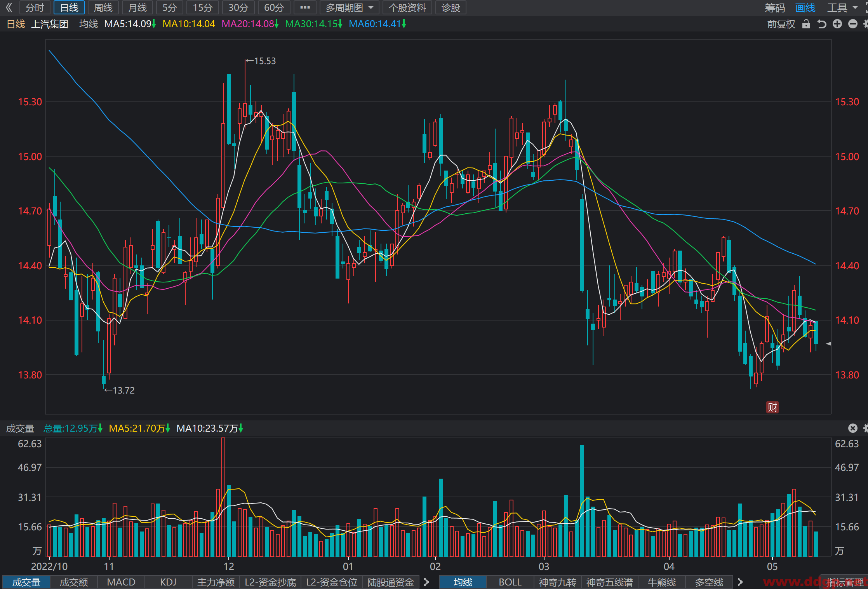Show more overlay indicators with right chevron
Screen dimensions: 868x589
tap(740, 582)
